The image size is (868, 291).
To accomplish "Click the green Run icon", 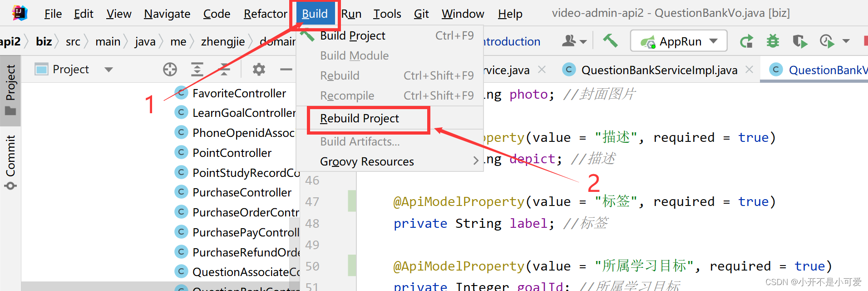I will [x=747, y=41].
